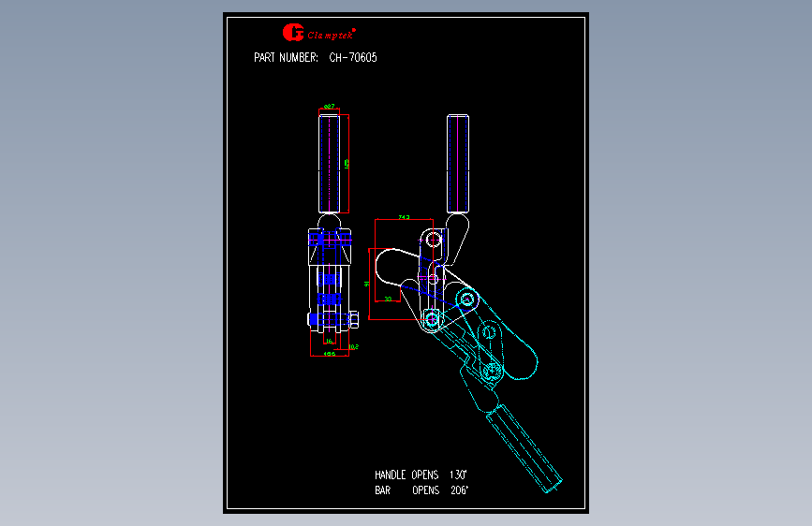Viewport: 812px width, 526px height.
Task: Click the green width dimension above the clamp bar
Action: tap(404, 217)
